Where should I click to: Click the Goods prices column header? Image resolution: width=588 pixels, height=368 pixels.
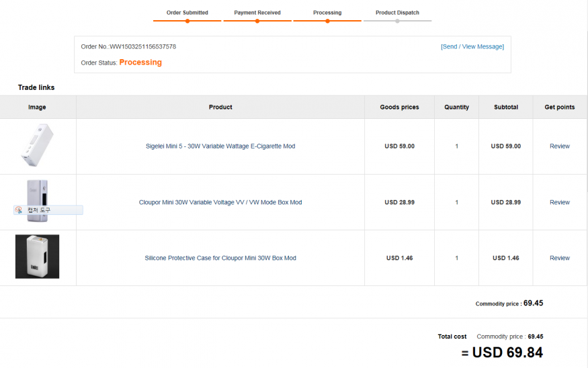(x=399, y=107)
